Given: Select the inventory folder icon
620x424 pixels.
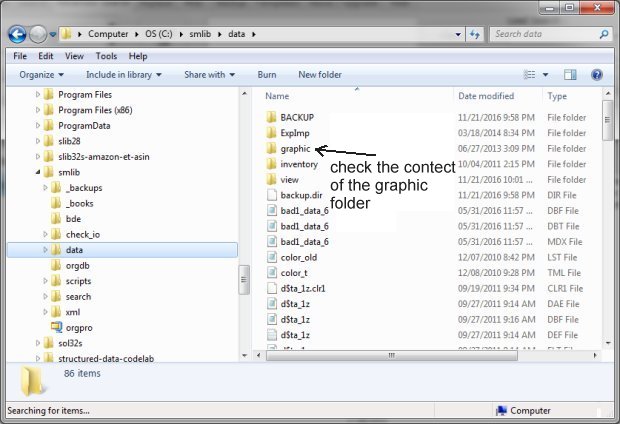Looking at the screenshot, I should click(x=271, y=164).
